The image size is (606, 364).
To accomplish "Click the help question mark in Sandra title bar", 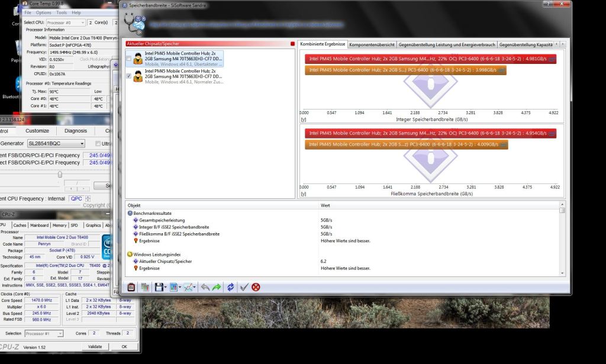I will [x=547, y=4].
